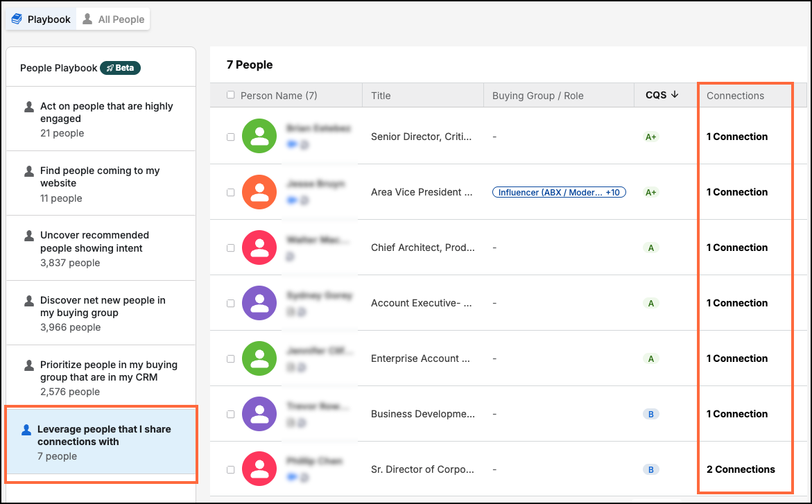Click person icon beside 'Uncover recommended people' item
Image resolution: width=812 pixels, height=504 pixels.
point(29,236)
